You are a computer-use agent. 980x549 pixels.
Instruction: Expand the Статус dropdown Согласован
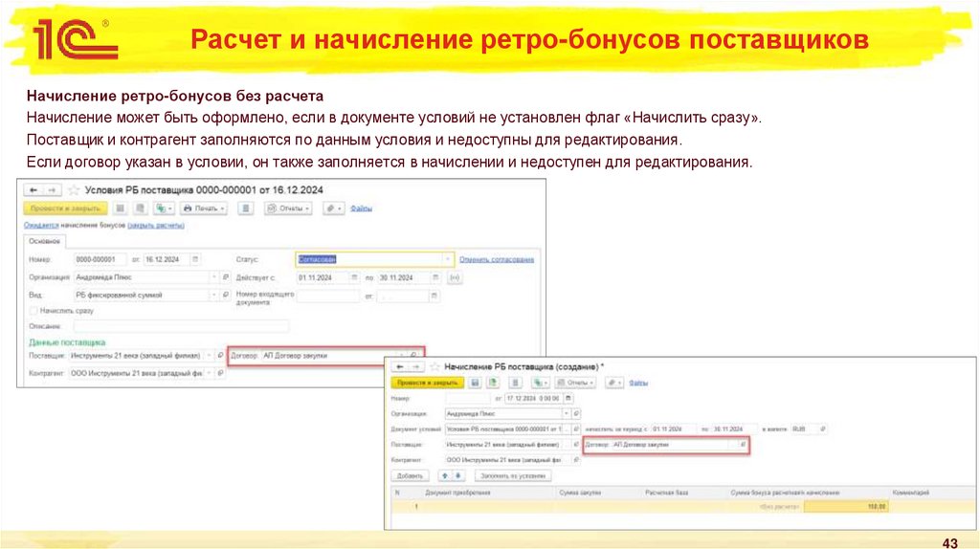point(448,259)
